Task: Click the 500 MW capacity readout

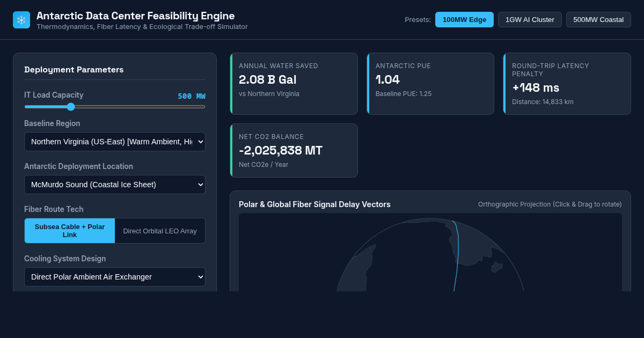Action: coord(192,96)
